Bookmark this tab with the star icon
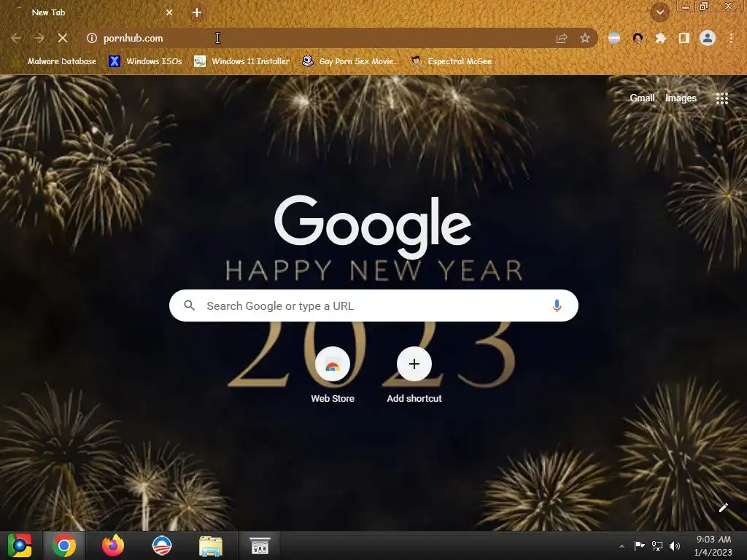The image size is (747, 560). click(585, 38)
